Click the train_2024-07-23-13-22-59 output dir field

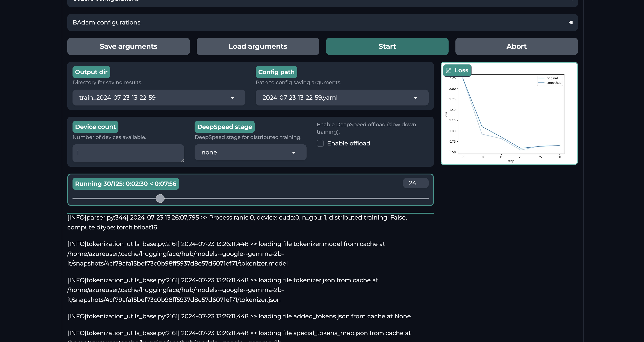(150, 98)
